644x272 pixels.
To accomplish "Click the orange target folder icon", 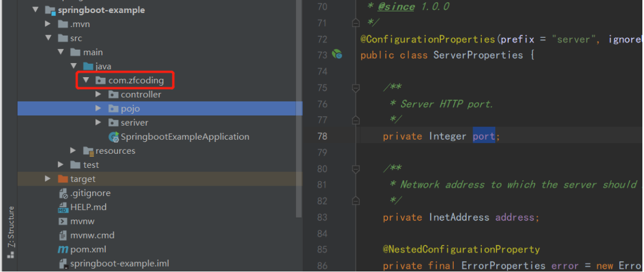I will click(x=63, y=179).
